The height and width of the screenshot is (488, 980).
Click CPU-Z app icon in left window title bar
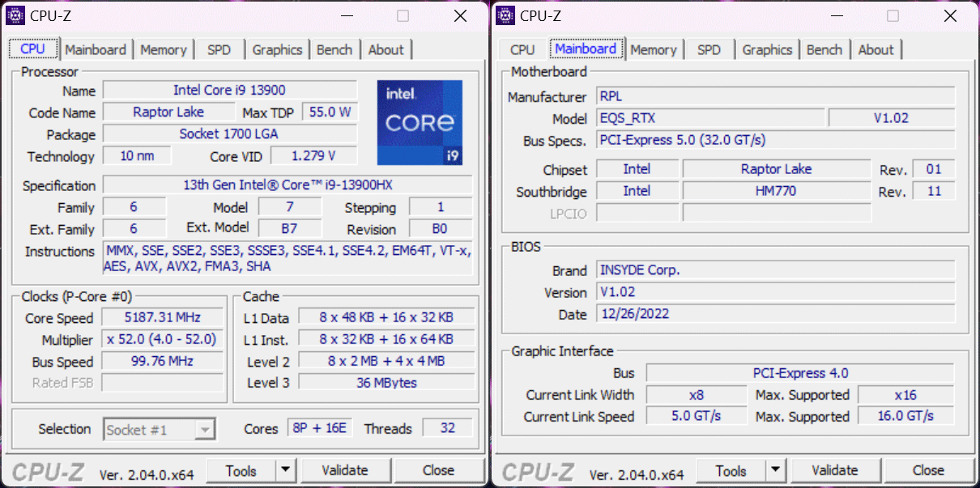(x=16, y=15)
